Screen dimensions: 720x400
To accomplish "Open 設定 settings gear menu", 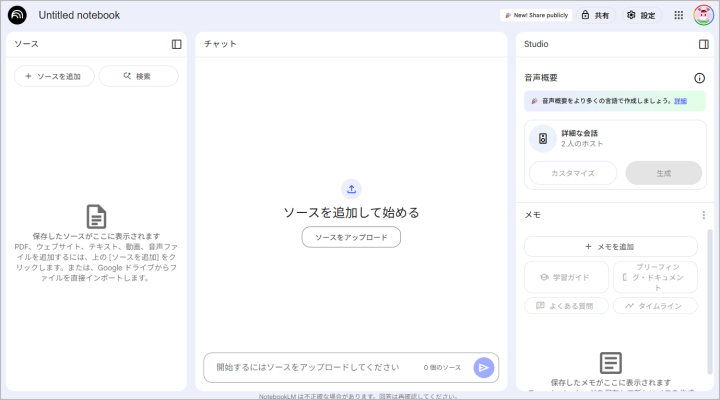I will click(641, 15).
